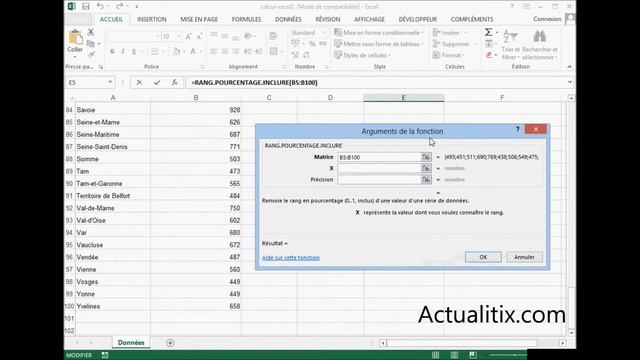Click the Redo arrow icon

click(119, 7)
